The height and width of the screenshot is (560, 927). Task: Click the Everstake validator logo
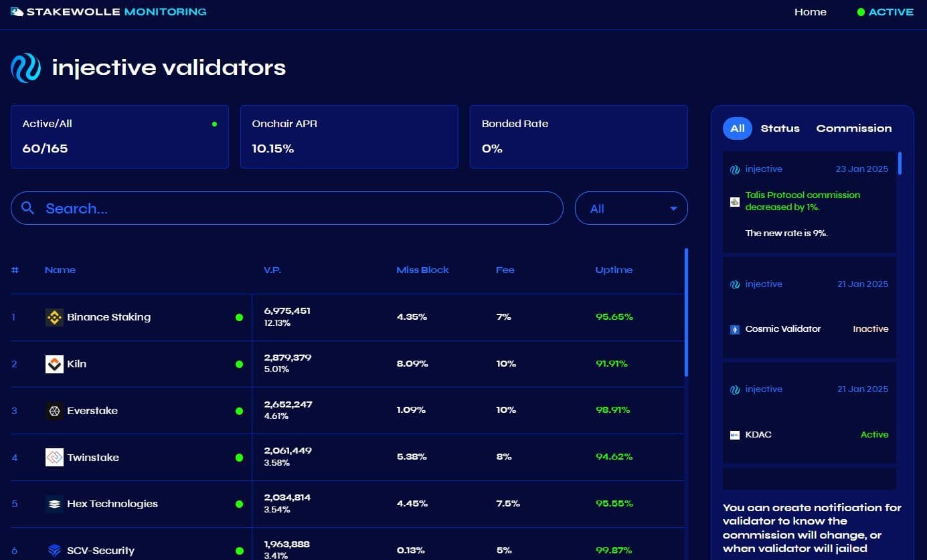point(54,411)
